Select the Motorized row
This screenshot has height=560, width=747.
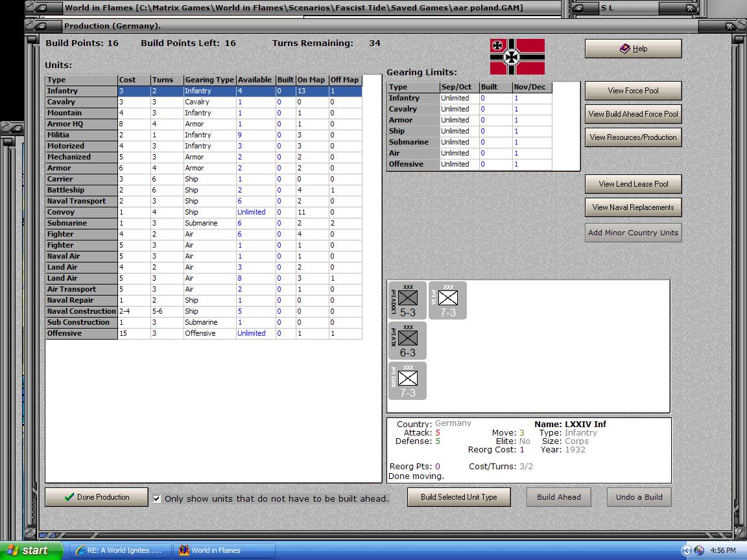[x=204, y=146]
